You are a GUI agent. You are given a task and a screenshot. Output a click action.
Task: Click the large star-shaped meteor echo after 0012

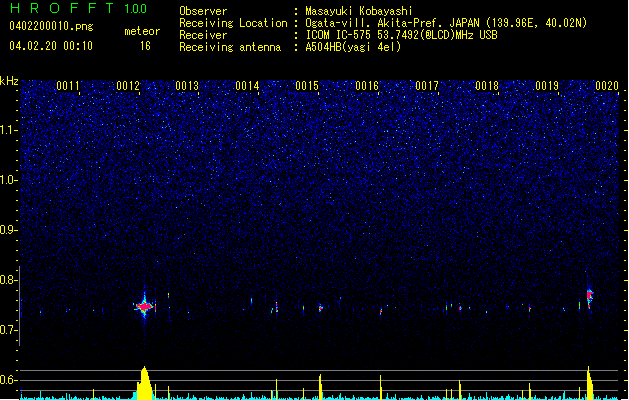pos(144,307)
